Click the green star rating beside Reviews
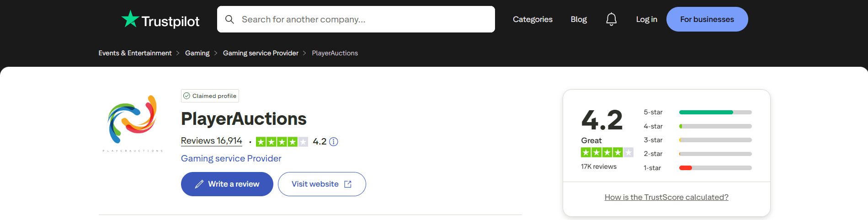The image size is (868, 220). [282, 142]
